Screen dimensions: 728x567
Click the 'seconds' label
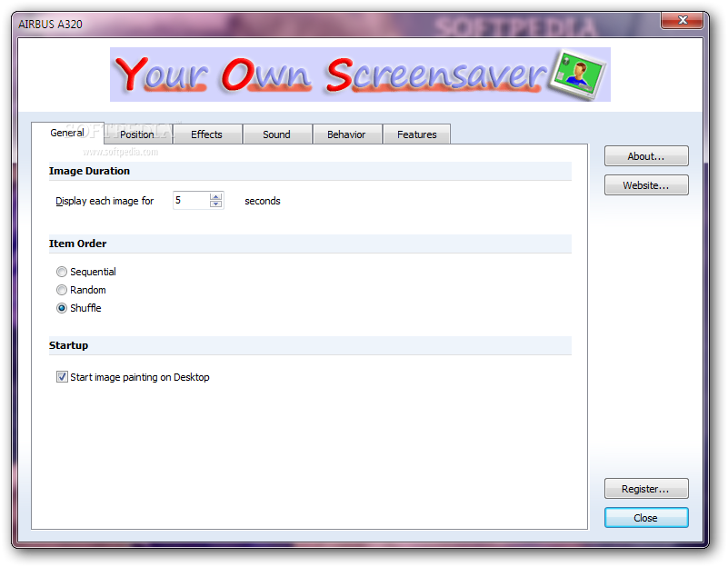point(263,201)
